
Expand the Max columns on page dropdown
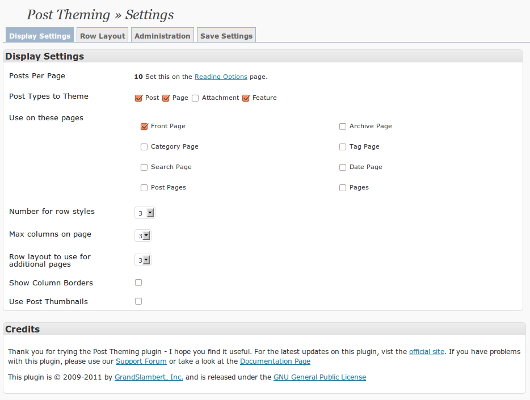143,235
